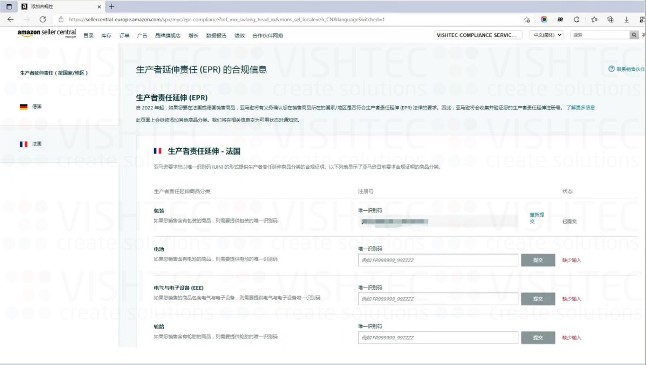The height and width of the screenshot is (365, 646).
Task: Click the 电池 unique identifier input
Action: click(438, 260)
